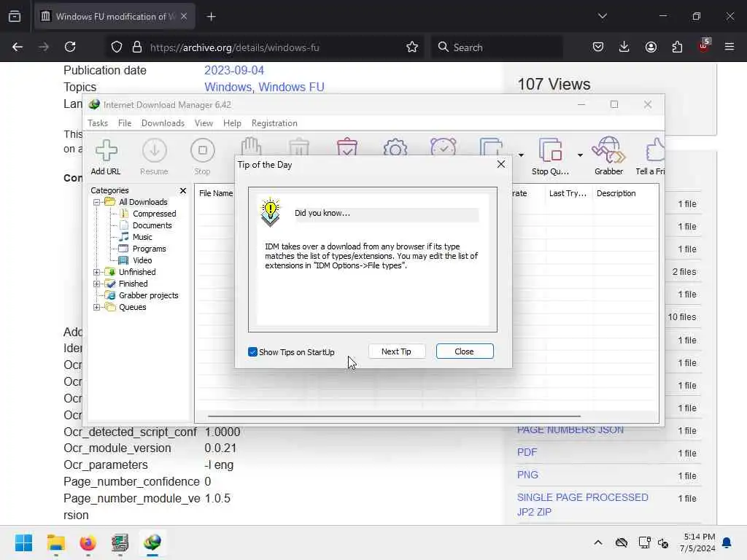Open the Scheduler alarm clock icon
The image size is (747, 560).
[x=443, y=146]
